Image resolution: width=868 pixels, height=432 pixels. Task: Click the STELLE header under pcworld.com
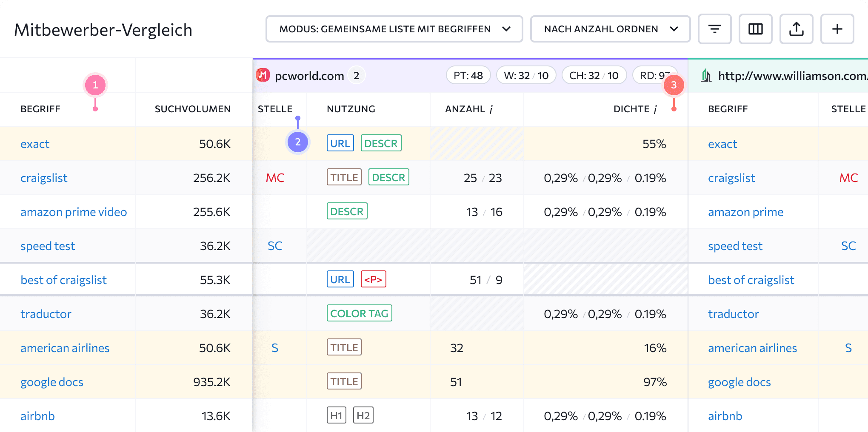(x=275, y=109)
